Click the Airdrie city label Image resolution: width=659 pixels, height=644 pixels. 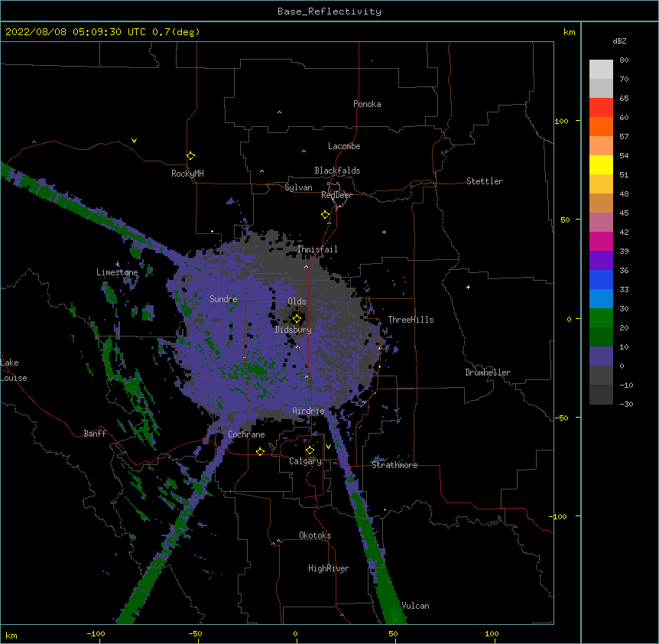pyautogui.click(x=308, y=411)
